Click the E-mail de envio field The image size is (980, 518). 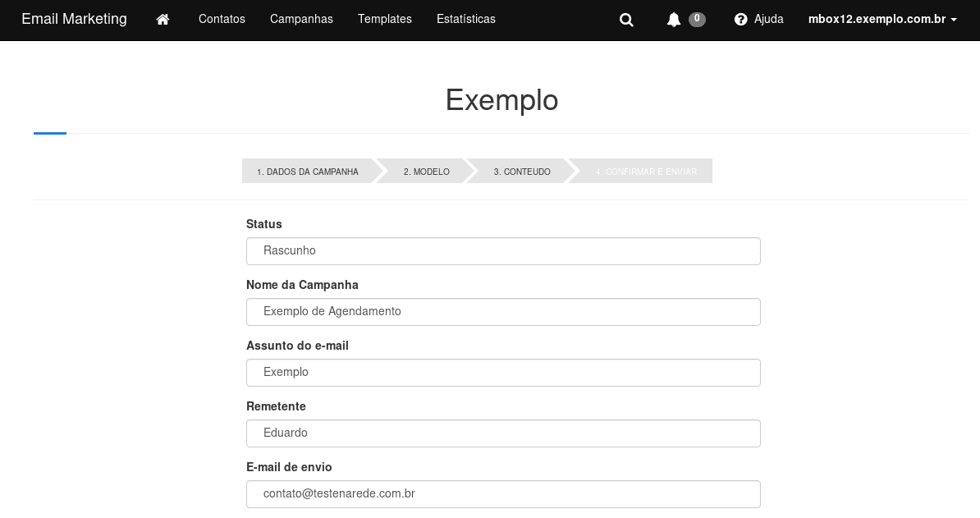tap(503, 494)
